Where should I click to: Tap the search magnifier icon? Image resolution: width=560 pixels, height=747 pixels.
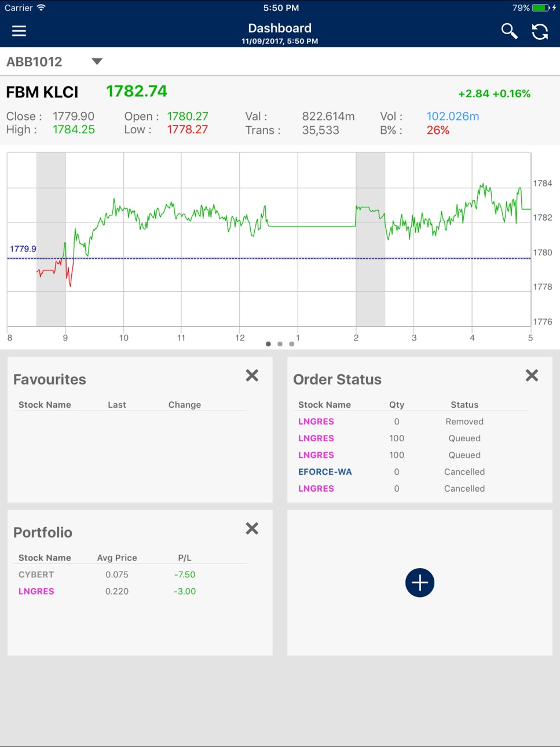tap(509, 31)
